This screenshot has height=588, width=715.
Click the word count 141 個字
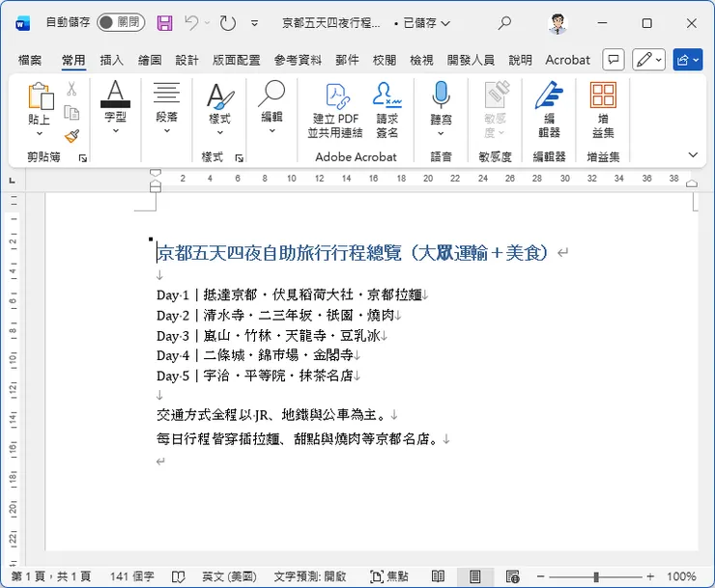coord(131,576)
